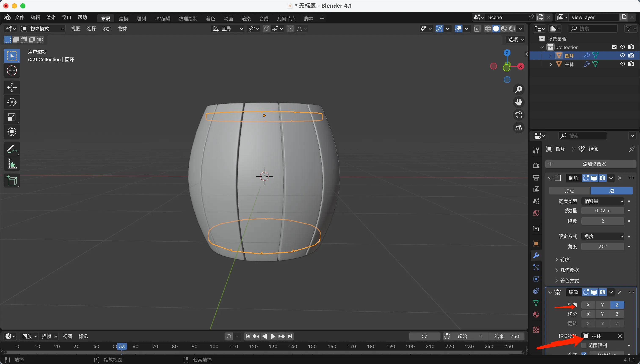Open the 文件 menu

19,18
